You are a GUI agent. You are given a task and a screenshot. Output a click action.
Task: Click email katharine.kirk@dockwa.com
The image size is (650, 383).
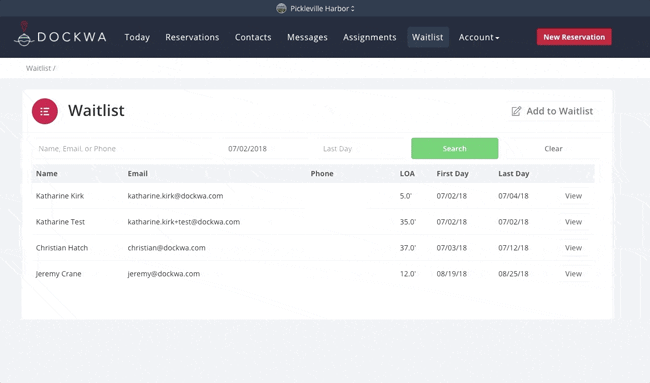tap(175, 196)
